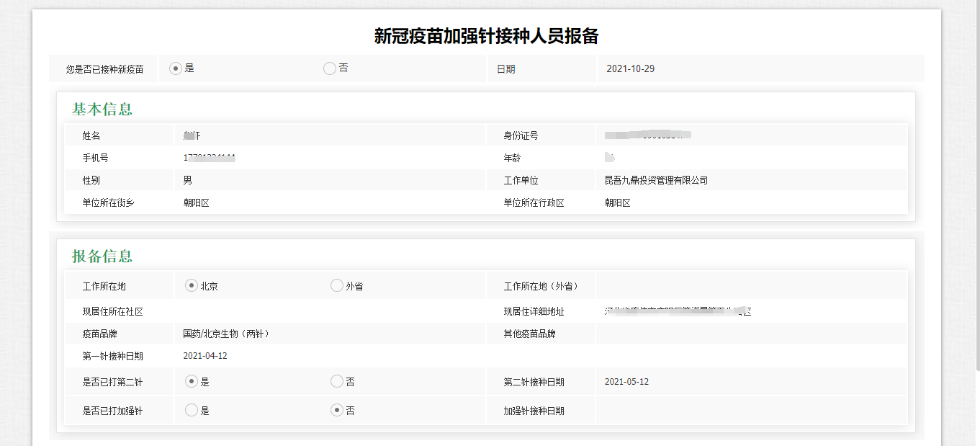Click the 加强针接种日期 label
Screen dimensions: 980x446
(534, 411)
